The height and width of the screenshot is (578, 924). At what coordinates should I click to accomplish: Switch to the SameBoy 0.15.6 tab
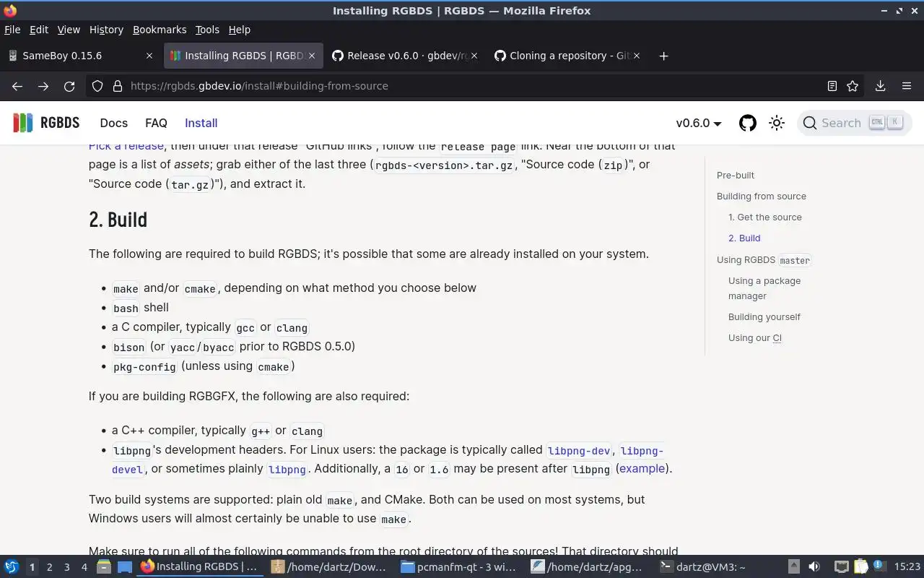(79, 56)
